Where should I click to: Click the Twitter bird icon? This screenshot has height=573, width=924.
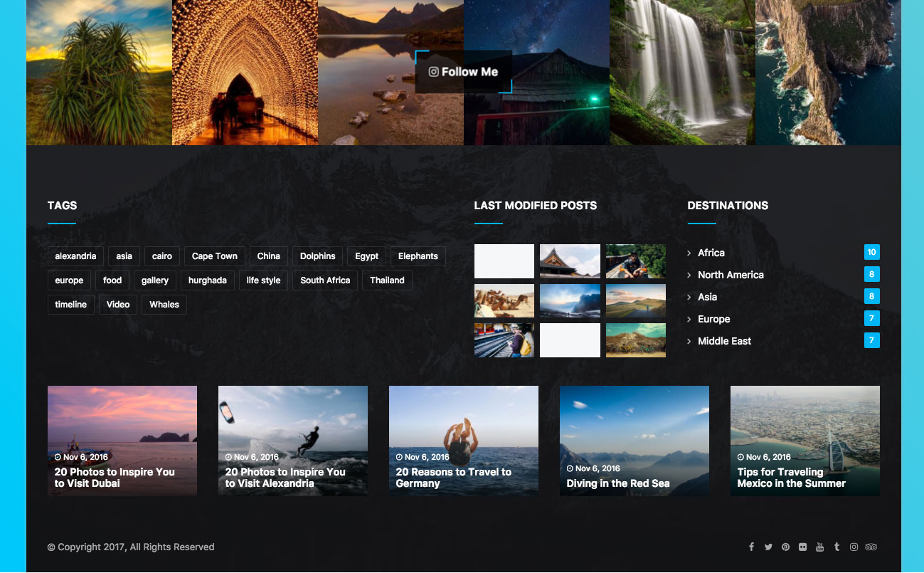point(768,547)
